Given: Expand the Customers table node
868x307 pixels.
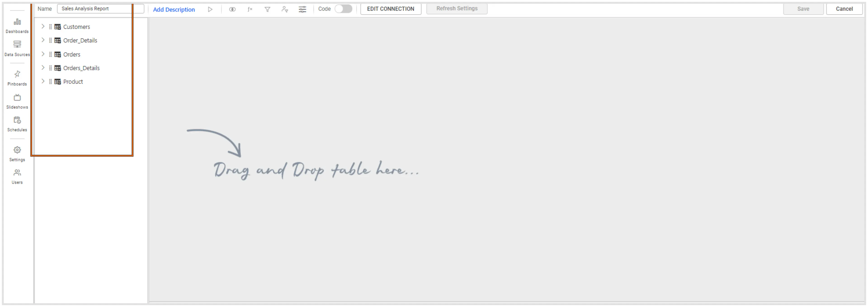Looking at the screenshot, I should 43,26.
